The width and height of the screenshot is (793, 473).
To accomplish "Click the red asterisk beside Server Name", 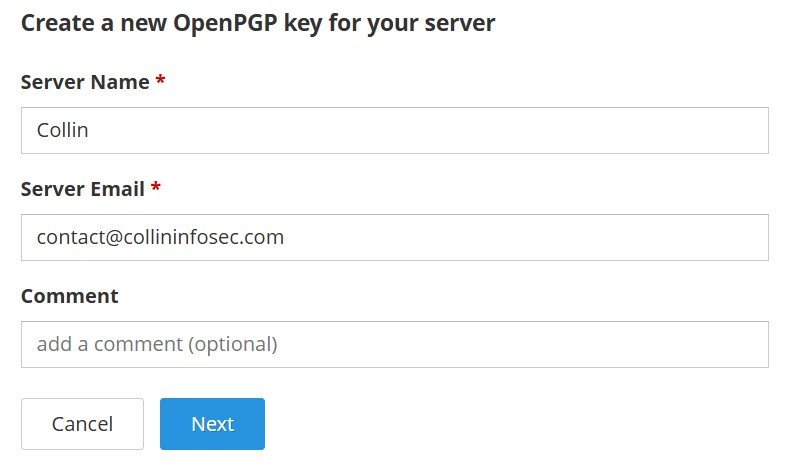I will click(160, 83).
